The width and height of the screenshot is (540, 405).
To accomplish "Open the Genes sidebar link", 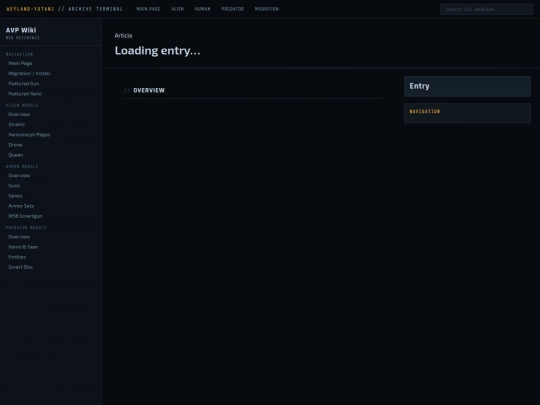I will click(15, 196).
